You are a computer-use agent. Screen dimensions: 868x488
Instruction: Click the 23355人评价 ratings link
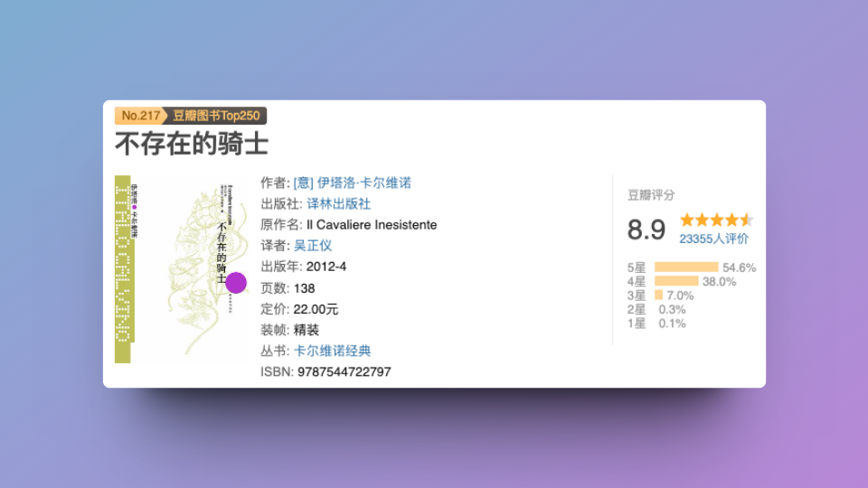click(x=713, y=239)
